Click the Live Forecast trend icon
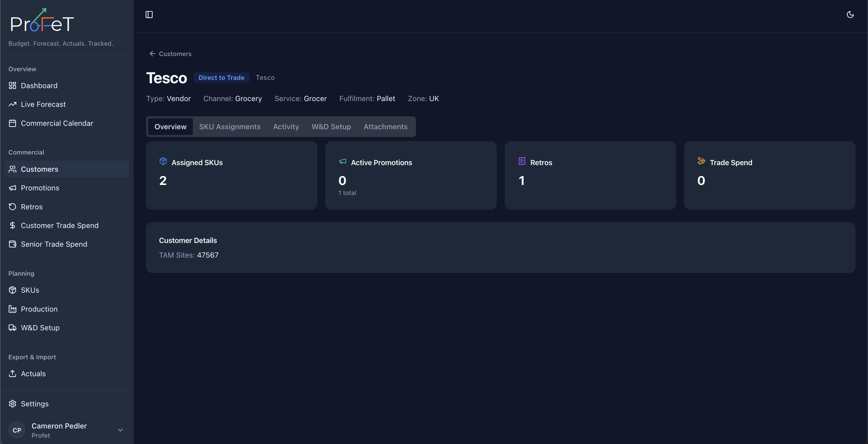Screen dimensions: 868x444 12,104
